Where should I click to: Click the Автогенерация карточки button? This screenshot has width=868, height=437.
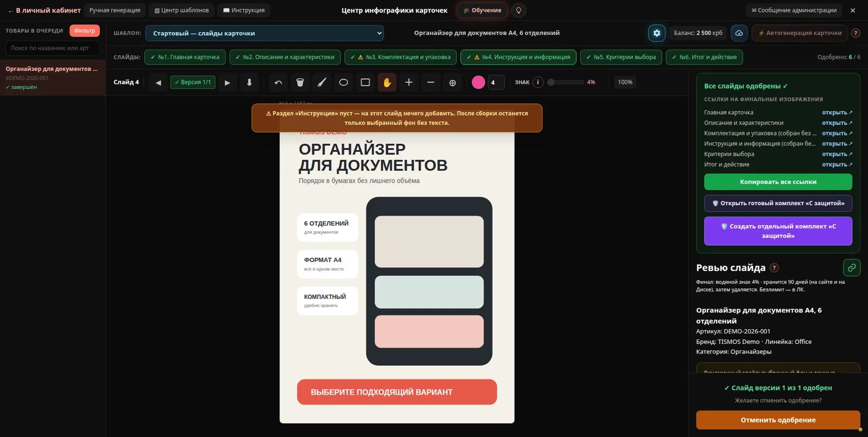(x=800, y=33)
